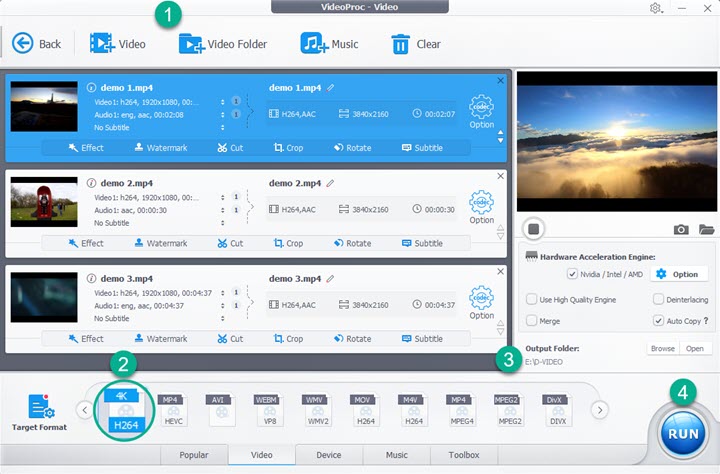Stop the preview playback
The height and width of the screenshot is (474, 720).
click(534, 229)
